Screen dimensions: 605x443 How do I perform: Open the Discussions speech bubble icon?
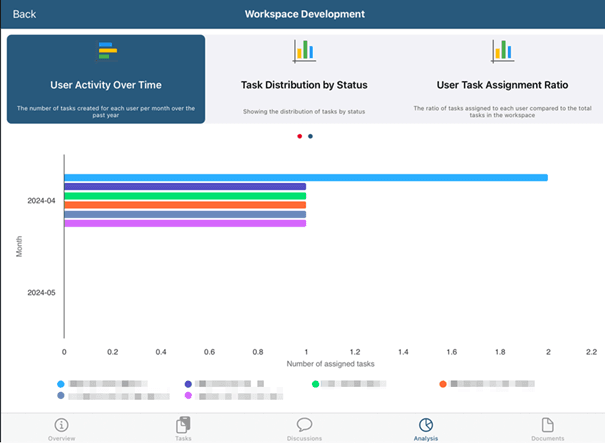[304, 425]
